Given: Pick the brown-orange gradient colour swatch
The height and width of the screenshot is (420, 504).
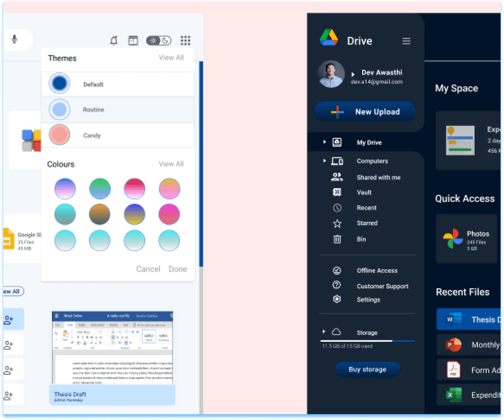Looking at the screenshot, I should tap(99, 214).
